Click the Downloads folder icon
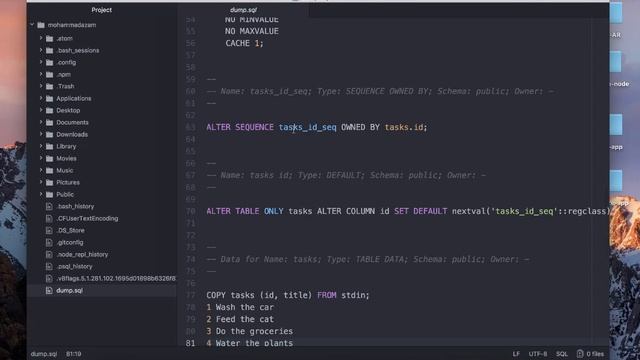Viewport: 640px width, 360px height. click(49, 134)
